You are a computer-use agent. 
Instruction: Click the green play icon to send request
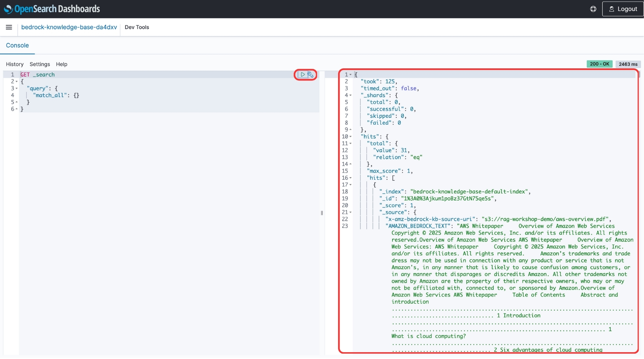point(302,74)
